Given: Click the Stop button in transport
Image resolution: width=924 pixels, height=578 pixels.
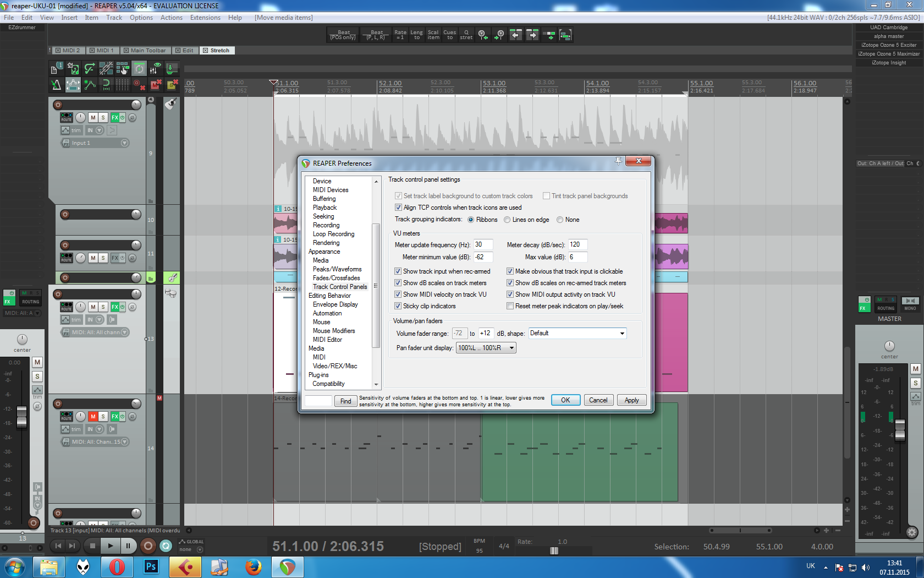Looking at the screenshot, I should 92,546.
